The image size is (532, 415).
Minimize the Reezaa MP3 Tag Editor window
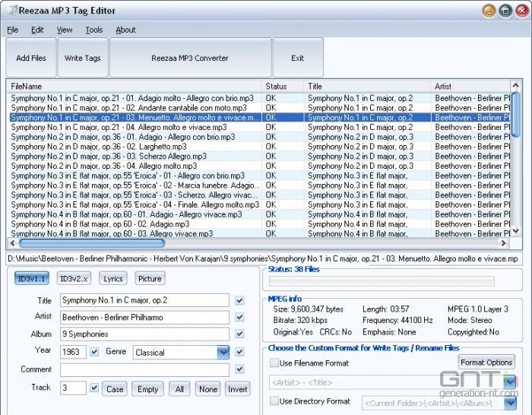pyautogui.click(x=489, y=11)
